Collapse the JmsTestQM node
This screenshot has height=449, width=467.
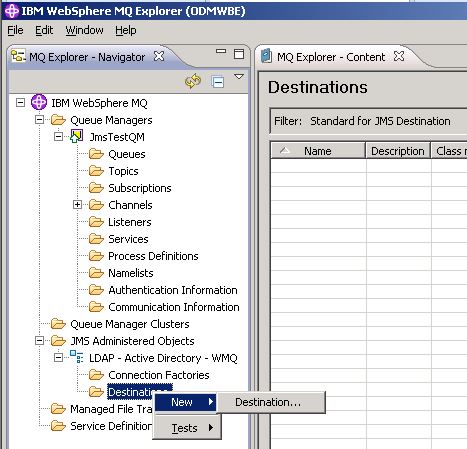[x=58, y=136]
